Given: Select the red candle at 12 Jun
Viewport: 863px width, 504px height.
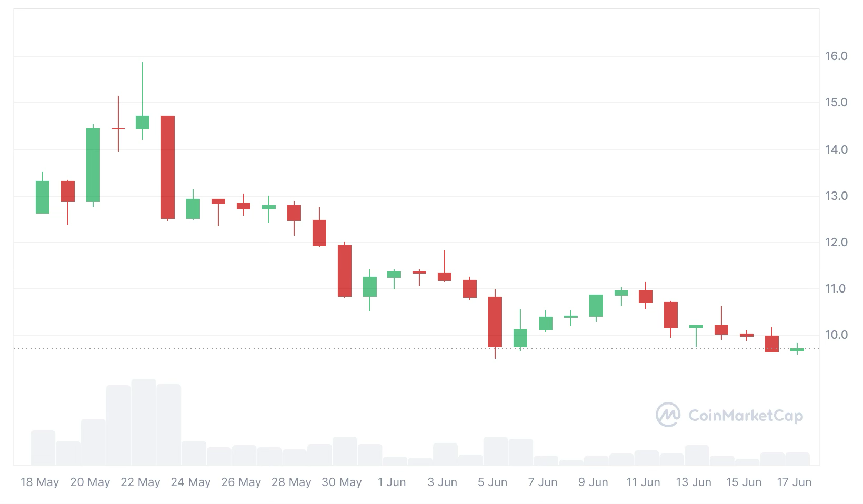Looking at the screenshot, I should point(671,315).
